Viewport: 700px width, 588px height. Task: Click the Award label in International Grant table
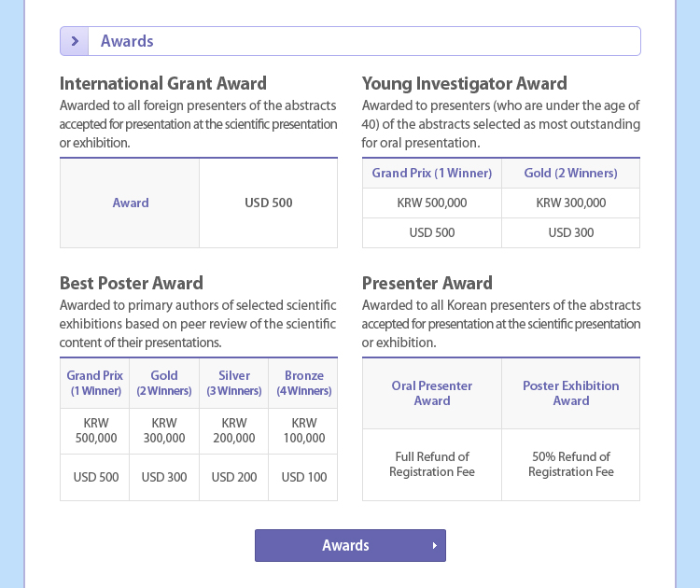[x=131, y=203]
